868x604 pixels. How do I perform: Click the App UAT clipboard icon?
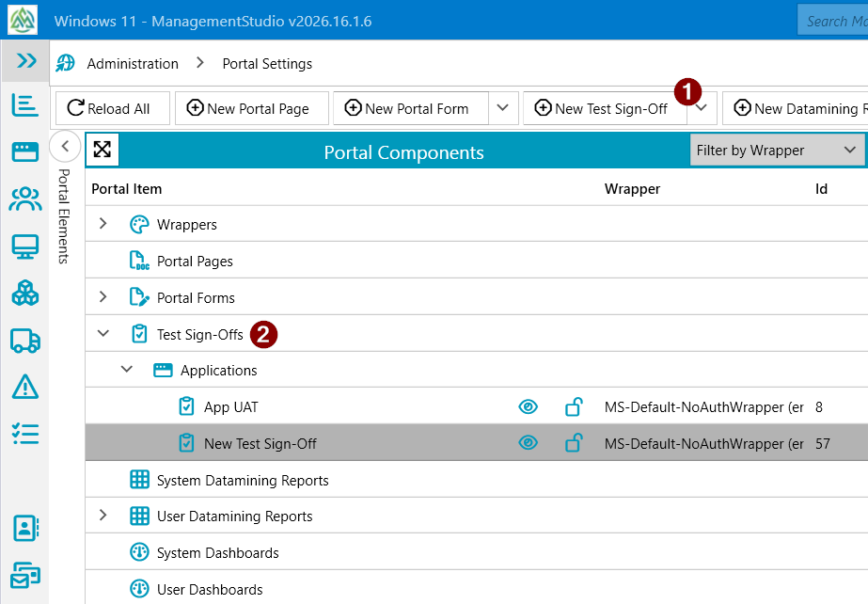tap(186, 406)
